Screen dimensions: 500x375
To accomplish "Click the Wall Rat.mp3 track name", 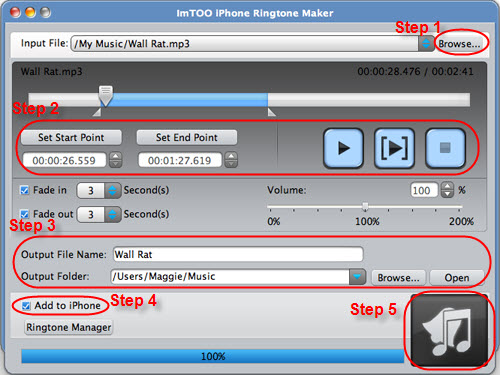I will coord(51,72).
